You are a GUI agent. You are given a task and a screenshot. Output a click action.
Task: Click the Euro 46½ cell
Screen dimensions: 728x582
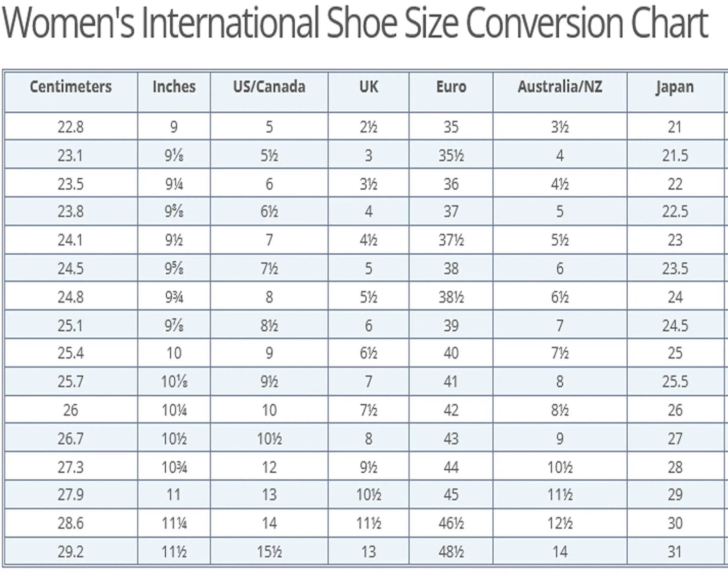[x=451, y=524]
